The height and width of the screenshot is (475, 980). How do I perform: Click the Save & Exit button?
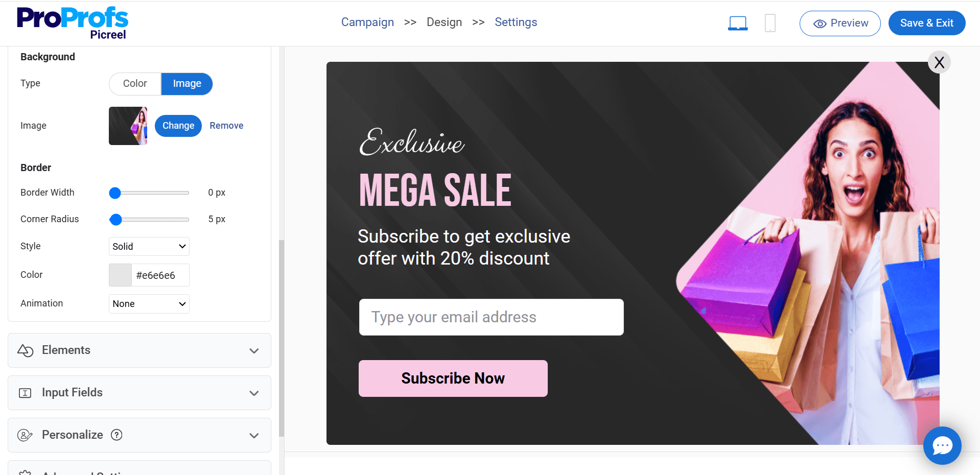[x=926, y=23]
